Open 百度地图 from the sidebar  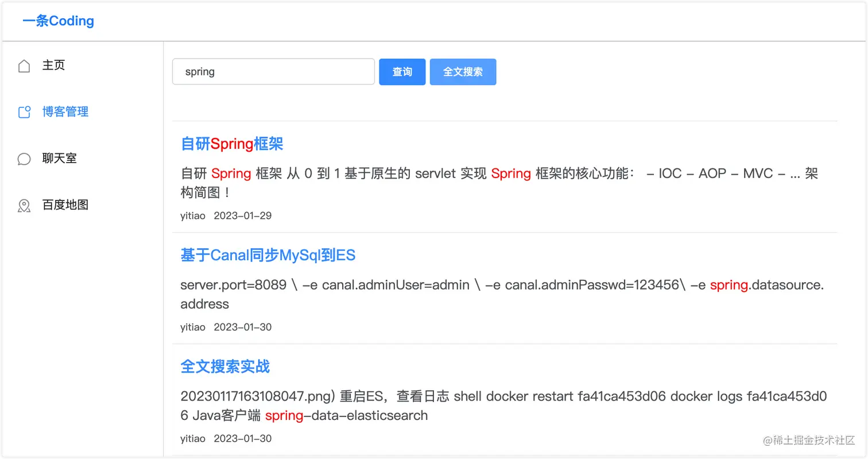(65, 205)
